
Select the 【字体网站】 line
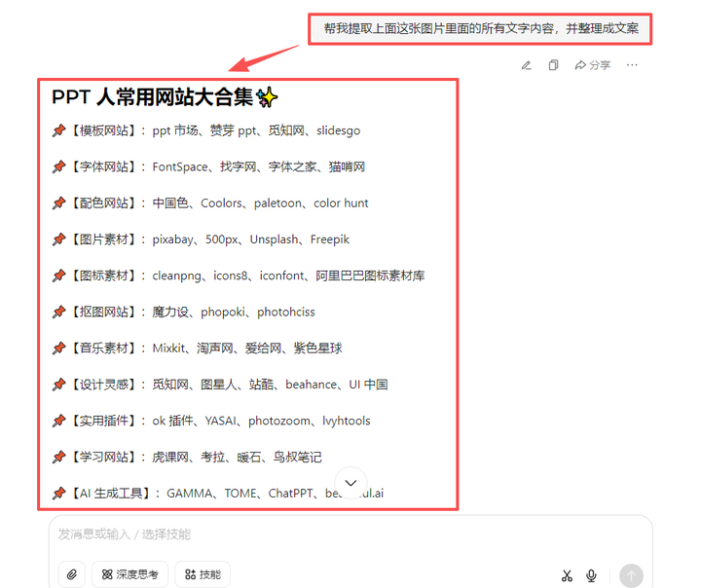(208, 166)
